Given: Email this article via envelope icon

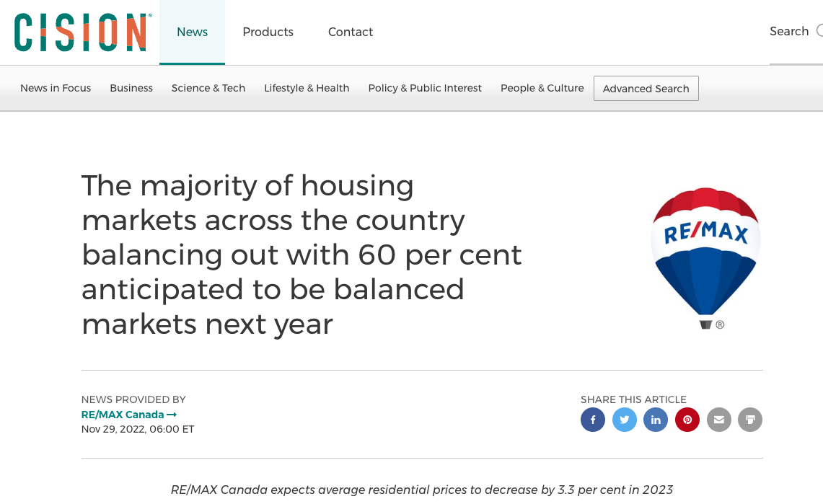Looking at the screenshot, I should point(719,420).
